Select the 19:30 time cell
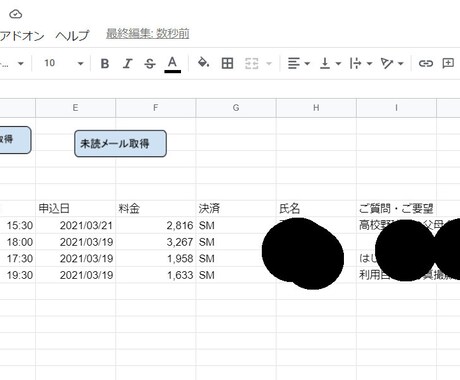 tap(18, 275)
